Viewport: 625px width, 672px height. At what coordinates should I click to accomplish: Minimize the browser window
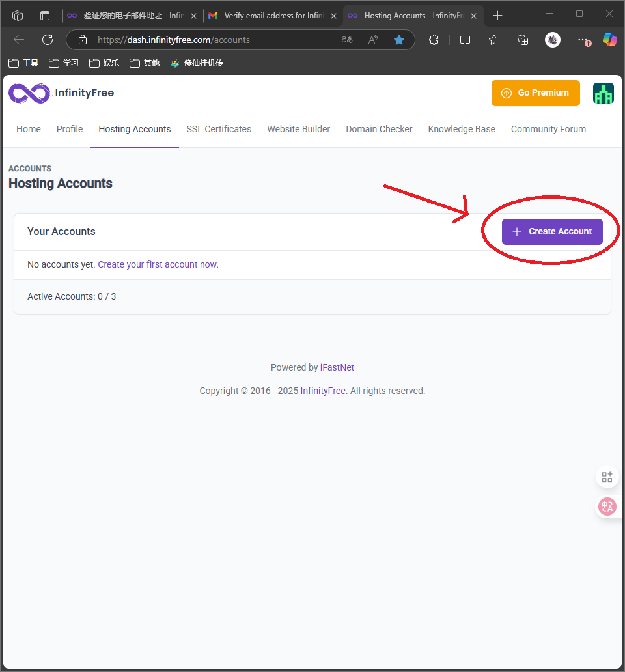tap(549, 14)
